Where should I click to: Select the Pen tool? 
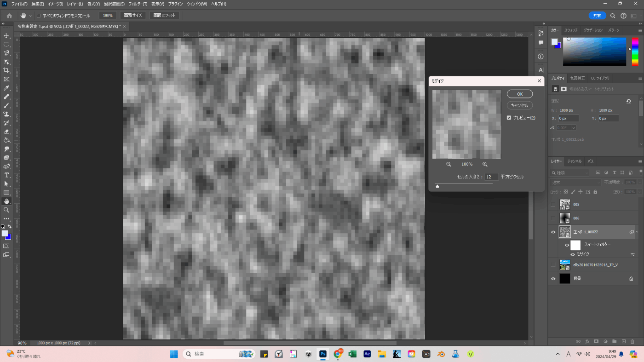coord(6,167)
